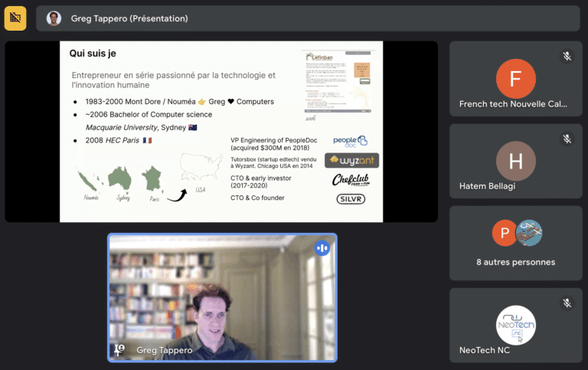Click the French tech Nouvelle Cal... name label
The image size is (588, 370).
pos(513,104)
